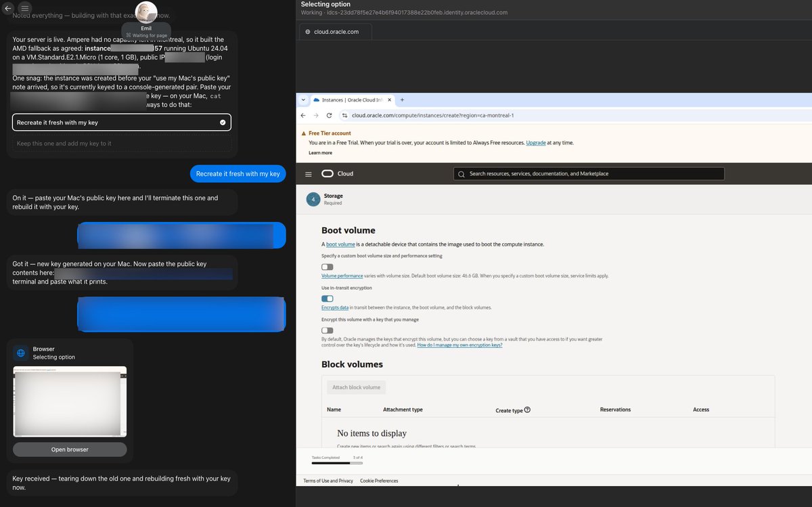The height and width of the screenshot is (507, 812).
Task: Click the Oracle cloud favicon on the Instances tab
Action: 315,100
